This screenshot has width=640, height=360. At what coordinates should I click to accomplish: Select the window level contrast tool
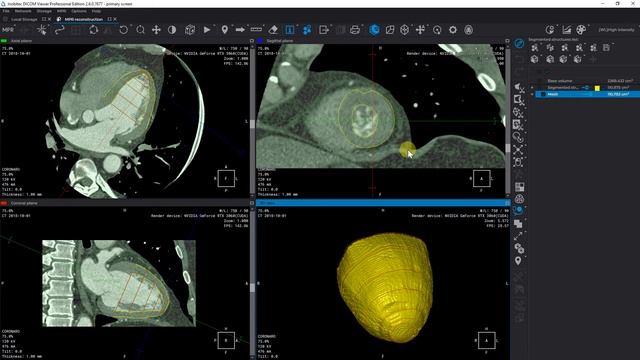(172, 30)
